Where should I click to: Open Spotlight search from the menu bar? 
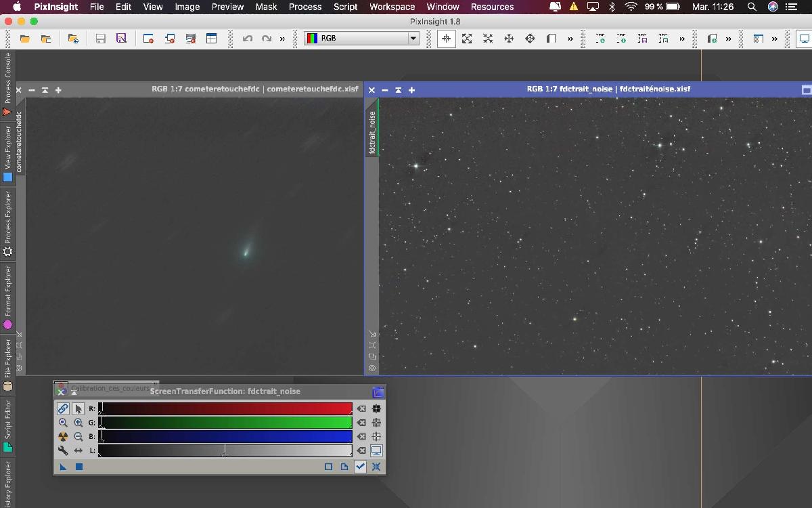pyautogui.click(x=751, y=7)
